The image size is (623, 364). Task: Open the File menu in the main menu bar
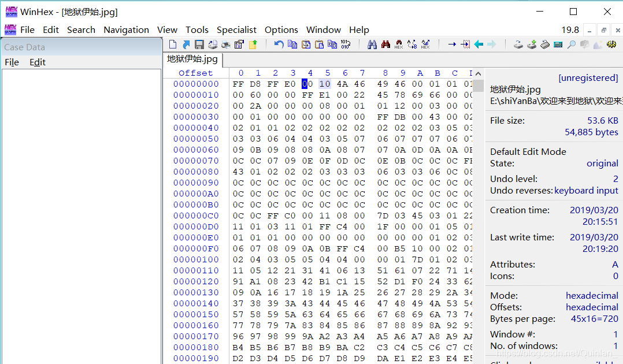coord(27,30)
